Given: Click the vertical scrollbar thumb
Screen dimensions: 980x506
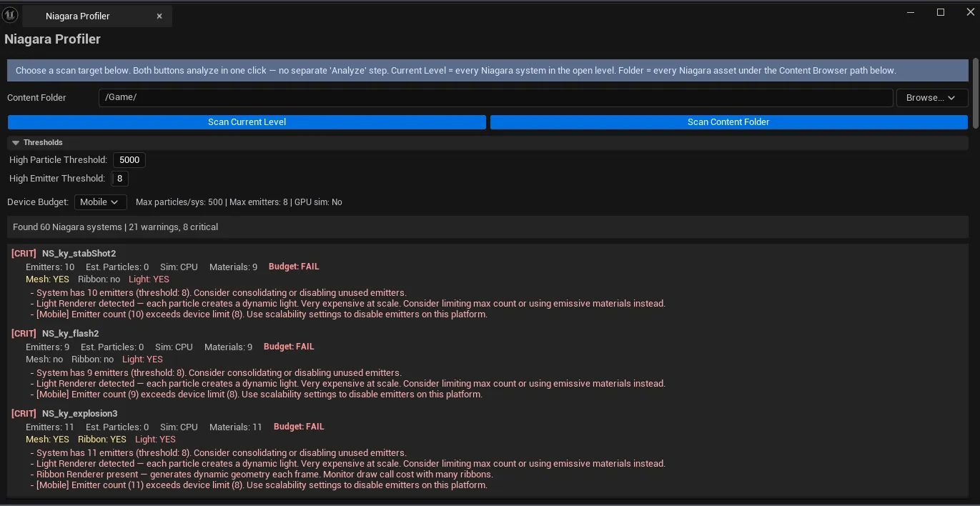Looking at the screenshot, I should tap(975, 93).
